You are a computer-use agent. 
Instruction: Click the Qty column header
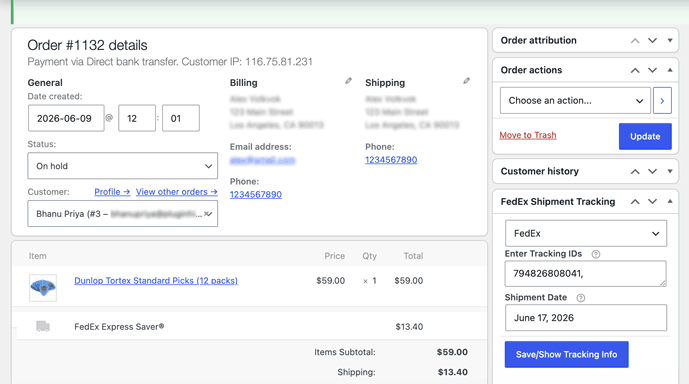370,256
